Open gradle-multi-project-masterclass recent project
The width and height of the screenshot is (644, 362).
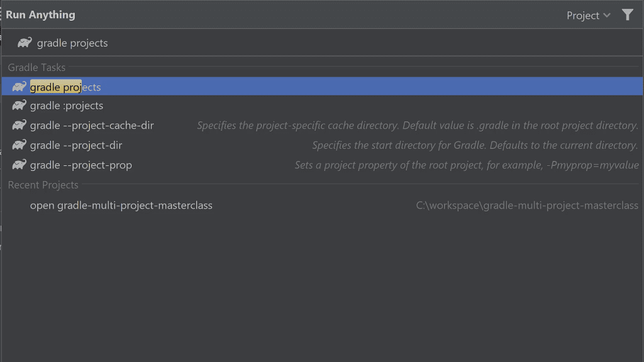click(x=121, y=205)
